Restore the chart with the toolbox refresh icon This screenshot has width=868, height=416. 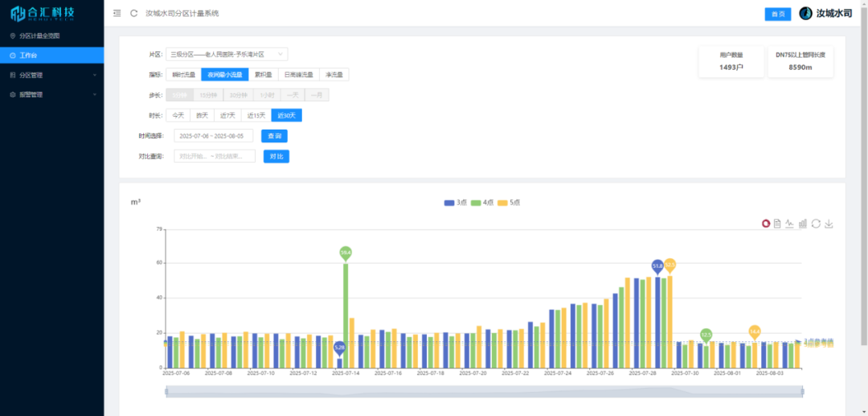pos(816,223)
